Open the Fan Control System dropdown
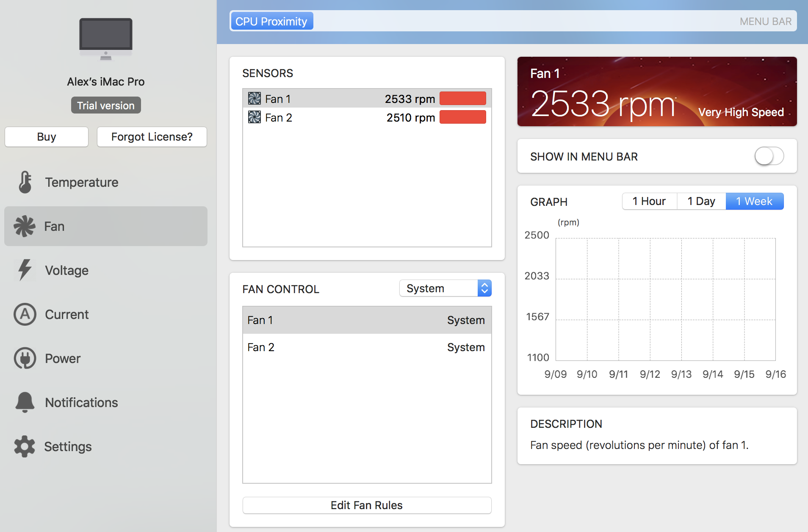The width and height of the screenshot is (808, 532). (x=446, y=288)
